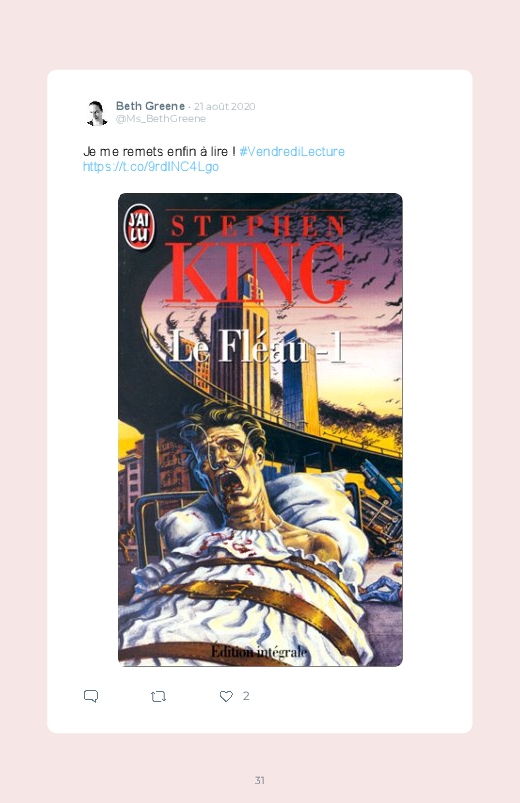
Task: Open the #VendrediLecture hashtag
Action: tap(292, 152)
